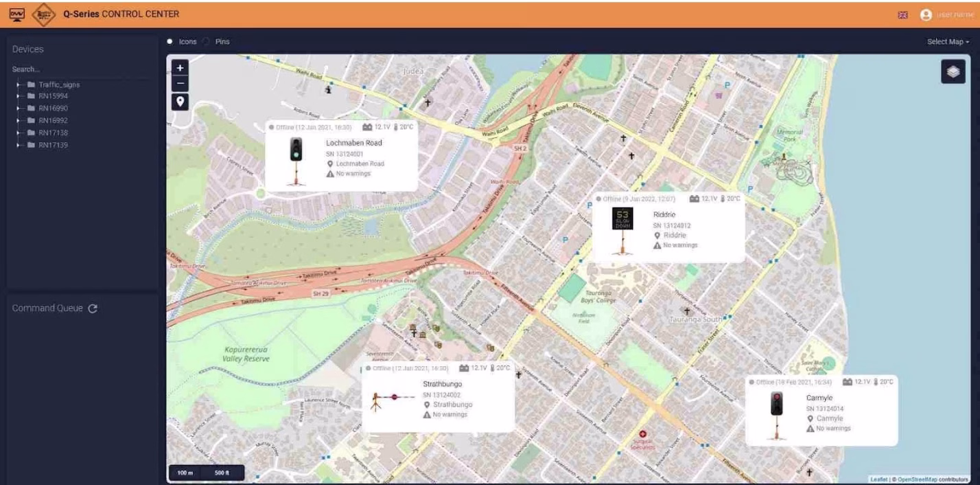Screen dimensions: 980x485
Task: Click the locate pin button on map
Action: [180, 102]
